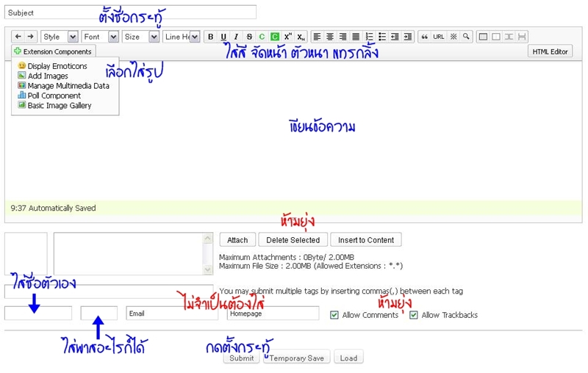The image size is (588, 373).
Task: Click the Attach button
Action: point(237,239)
